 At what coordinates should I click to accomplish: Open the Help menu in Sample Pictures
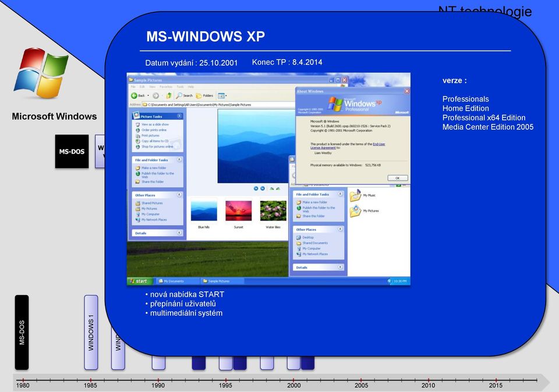[191, 87]
